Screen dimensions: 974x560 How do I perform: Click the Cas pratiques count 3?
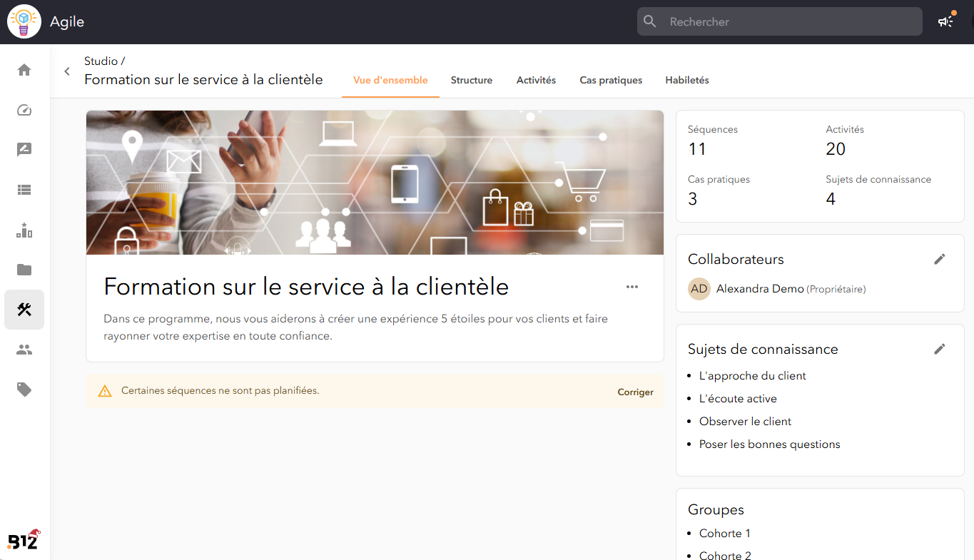point(692,199)
